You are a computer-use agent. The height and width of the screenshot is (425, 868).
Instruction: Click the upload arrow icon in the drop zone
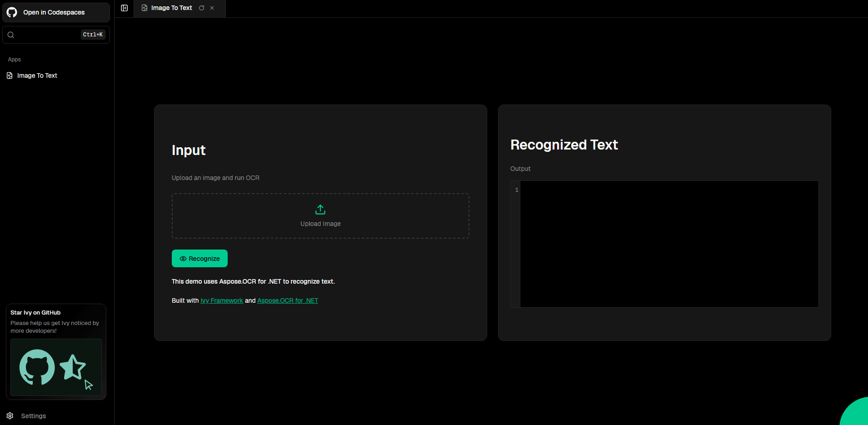click(x=320, y=210)
